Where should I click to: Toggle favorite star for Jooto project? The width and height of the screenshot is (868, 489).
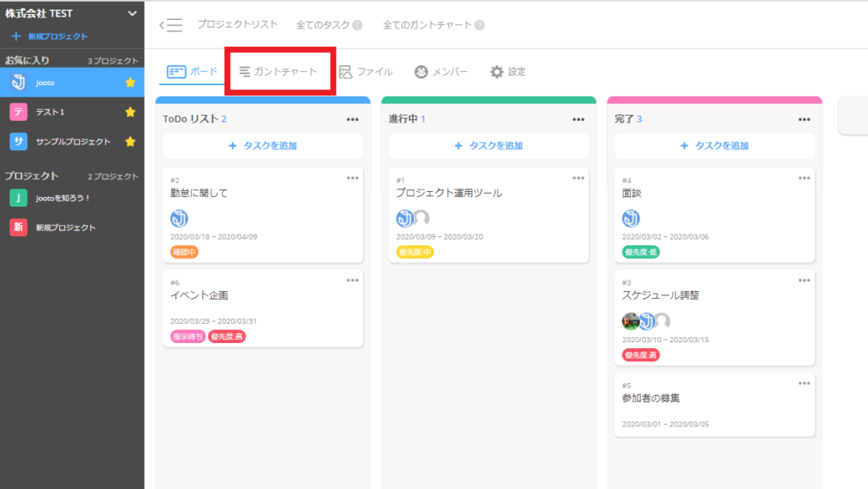130,83
